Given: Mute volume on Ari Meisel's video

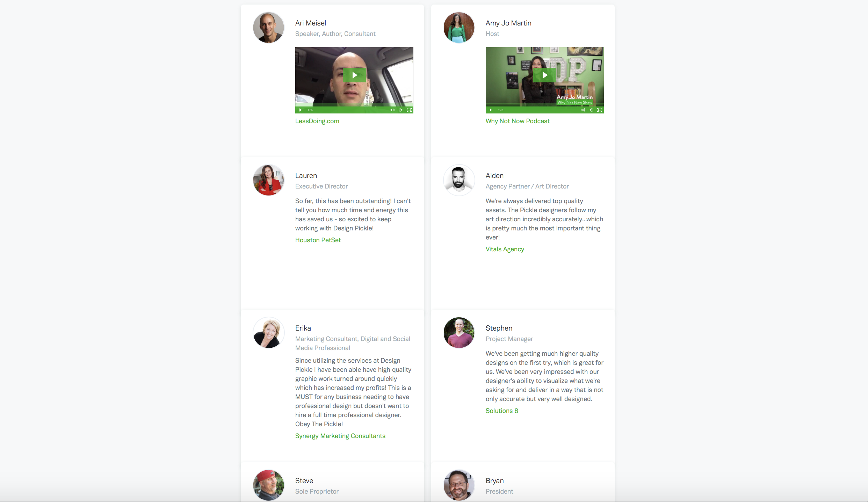Looking at the screenshot, I should click(x=392, y=110).
